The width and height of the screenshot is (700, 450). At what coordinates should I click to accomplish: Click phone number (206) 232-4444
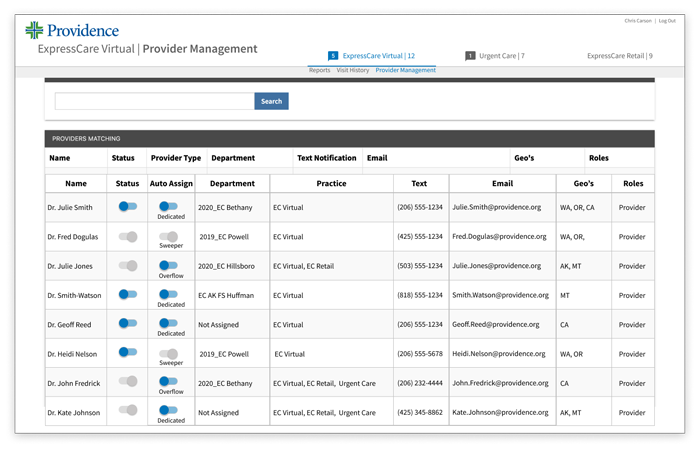click(x=420, y=383)
